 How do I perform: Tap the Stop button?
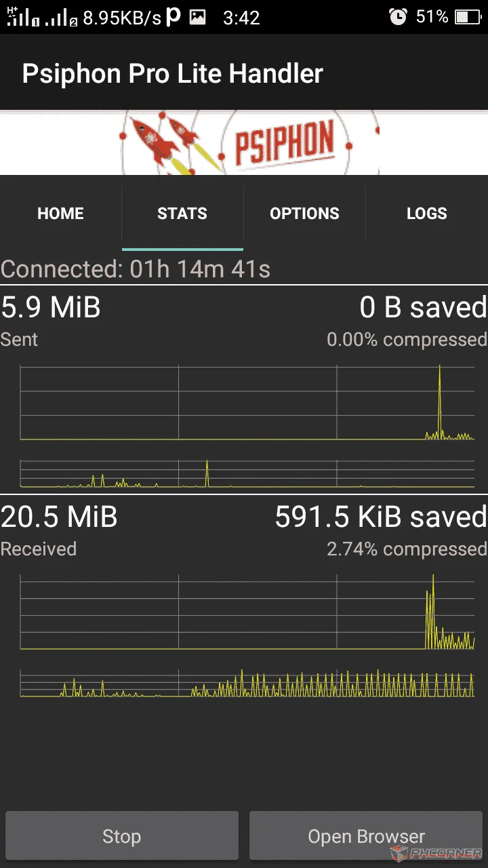[x=122, y=836]
